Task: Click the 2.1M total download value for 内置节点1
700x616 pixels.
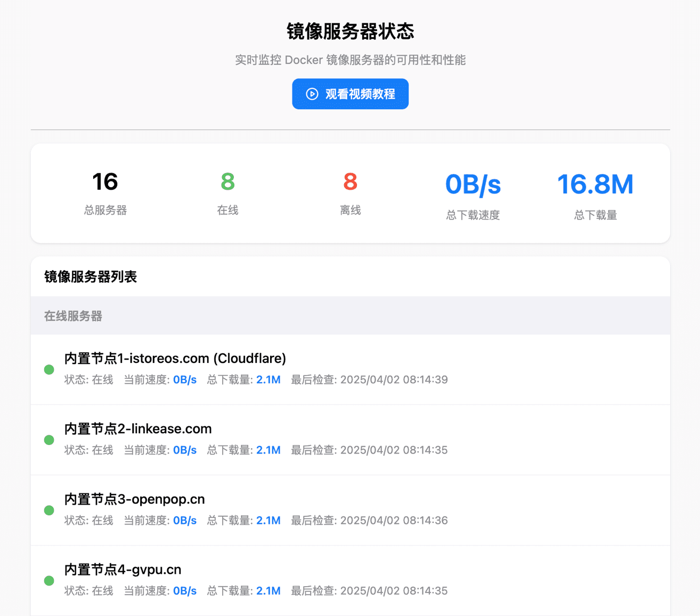Action: 268,380
